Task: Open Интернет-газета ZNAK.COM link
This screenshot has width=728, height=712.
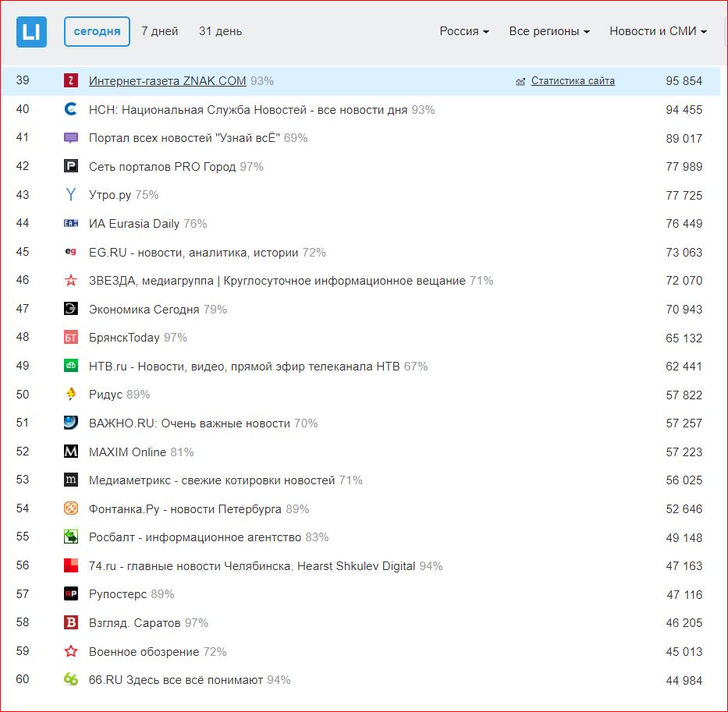Action: [168, 81]
